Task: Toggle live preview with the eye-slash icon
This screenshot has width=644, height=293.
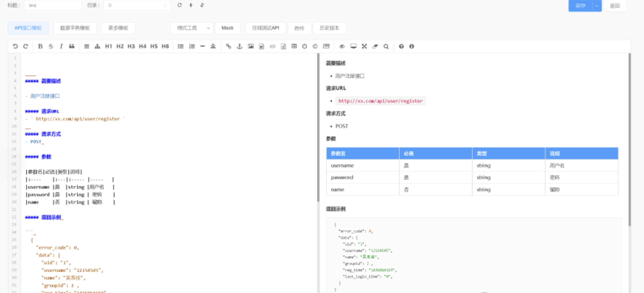Action: click(342, 46)
